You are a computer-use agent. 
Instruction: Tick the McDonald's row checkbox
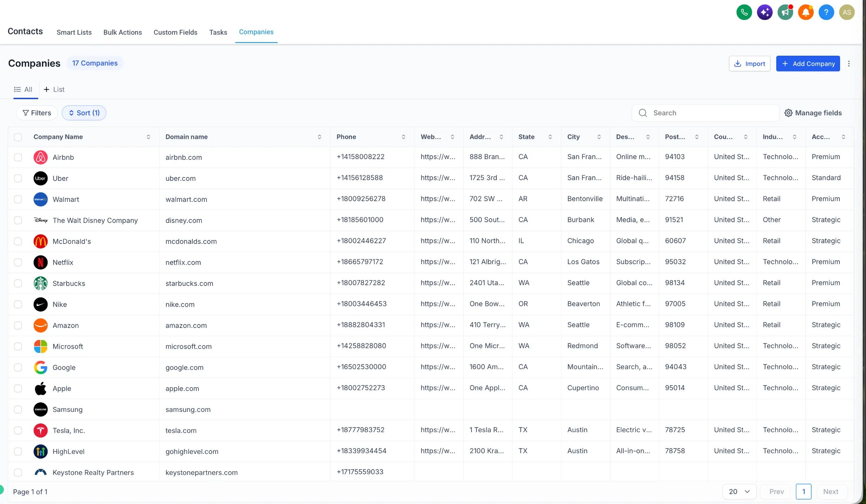coord(18,241)
